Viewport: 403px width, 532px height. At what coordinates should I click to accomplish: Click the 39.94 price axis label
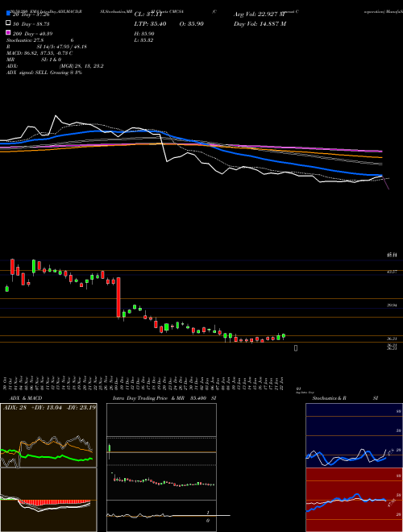tap(392, 305)
